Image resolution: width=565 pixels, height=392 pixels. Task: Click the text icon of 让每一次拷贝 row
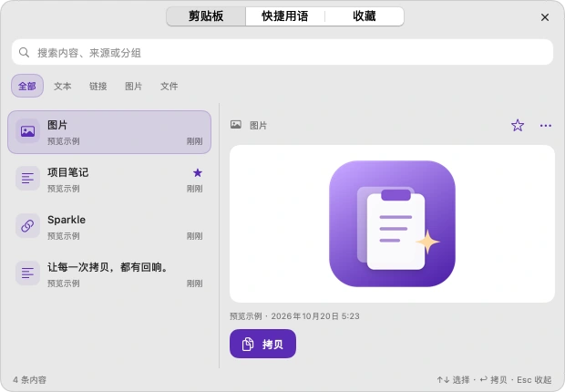point(27,273)
